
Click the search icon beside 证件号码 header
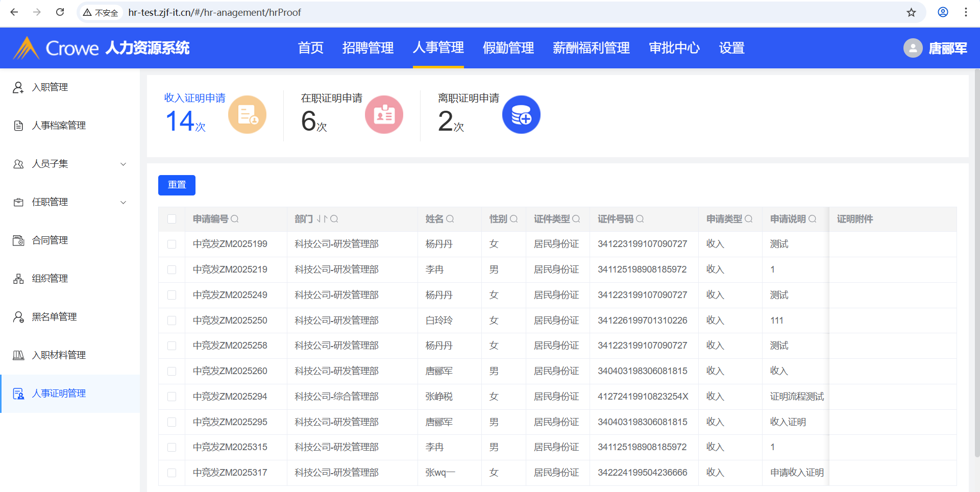[x=640, y=219]
